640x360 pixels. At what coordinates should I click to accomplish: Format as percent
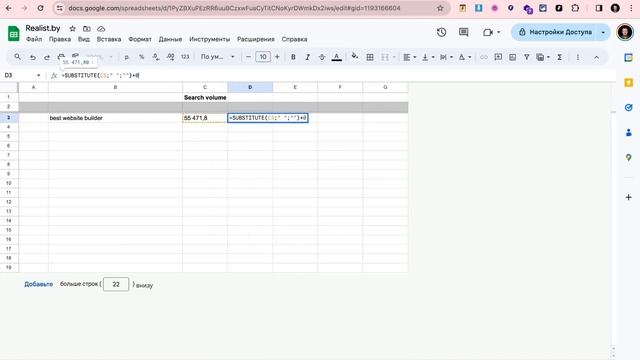click(x=141, y=57)
